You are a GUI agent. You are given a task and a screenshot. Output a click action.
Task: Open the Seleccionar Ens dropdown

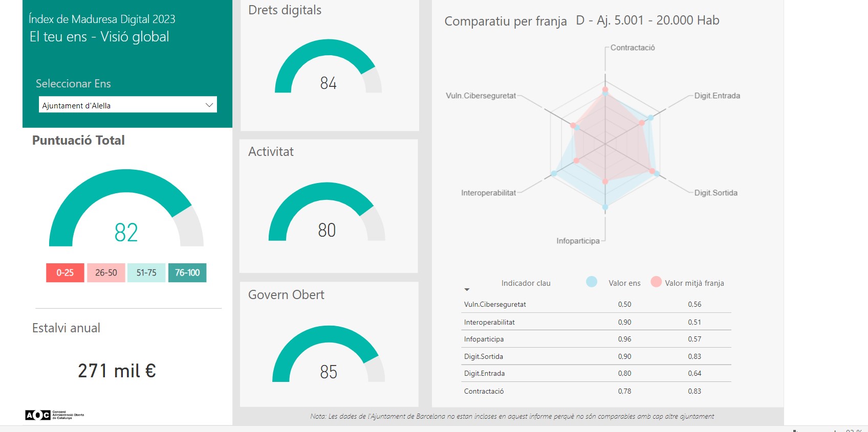coord(127,105)
